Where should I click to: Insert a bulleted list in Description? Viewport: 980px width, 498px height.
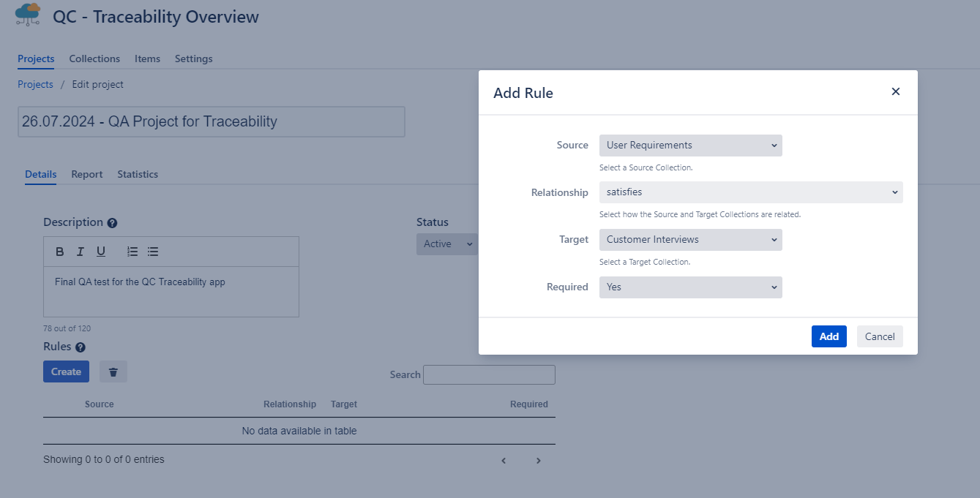[x=153, y=252]
